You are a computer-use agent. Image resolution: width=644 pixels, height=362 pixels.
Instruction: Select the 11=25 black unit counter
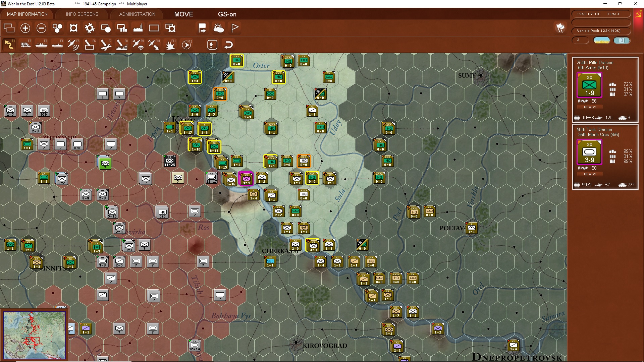[170, 161]
